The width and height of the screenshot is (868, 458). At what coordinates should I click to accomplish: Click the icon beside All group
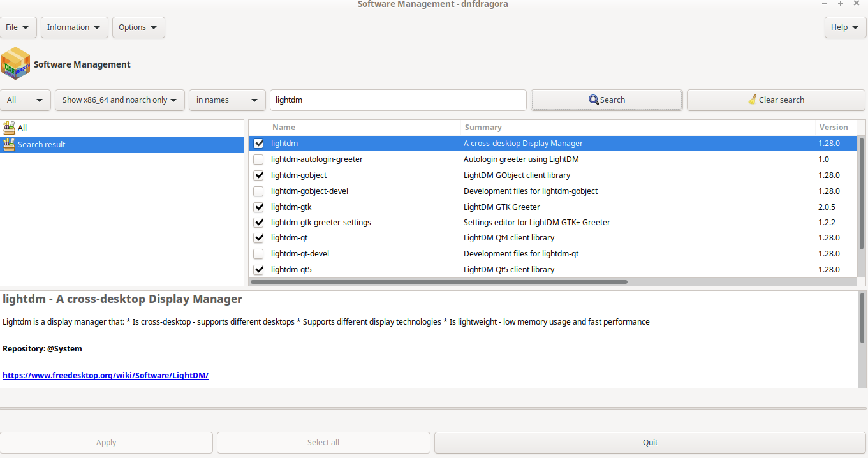pyautogui.click(x=9, y=128)
